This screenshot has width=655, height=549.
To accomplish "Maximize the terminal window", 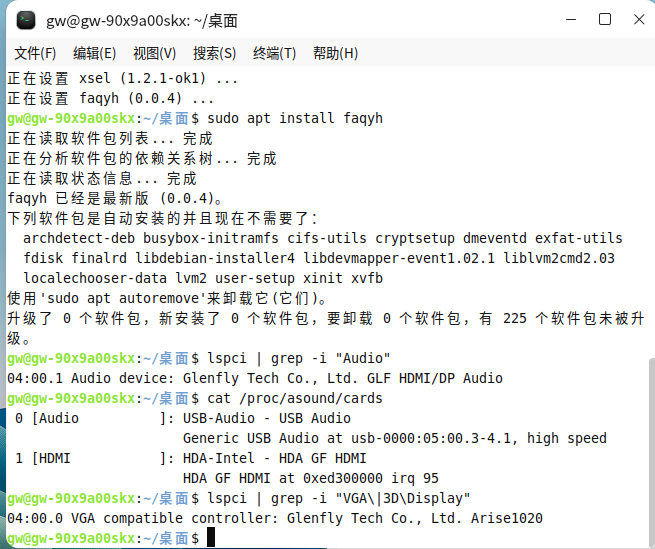I will [605, 20].
